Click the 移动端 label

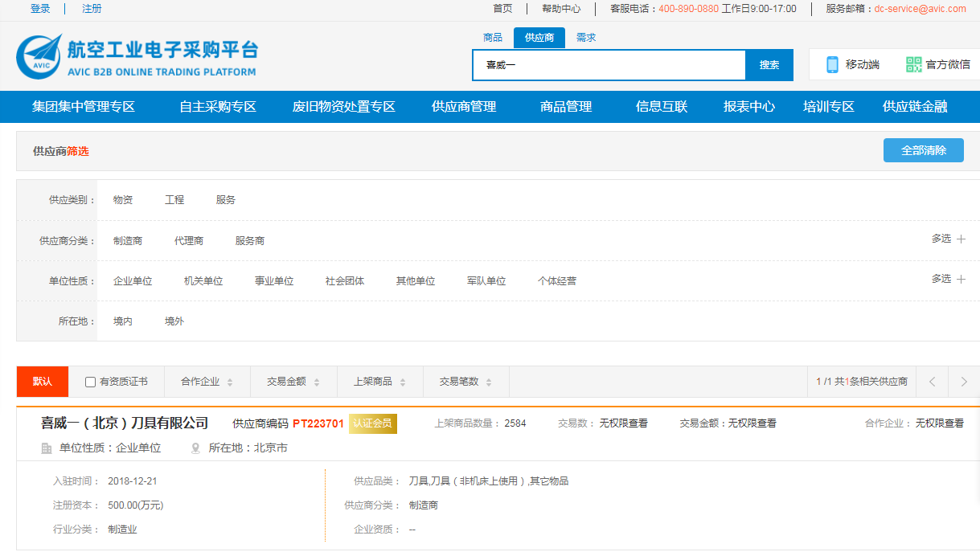863,65
